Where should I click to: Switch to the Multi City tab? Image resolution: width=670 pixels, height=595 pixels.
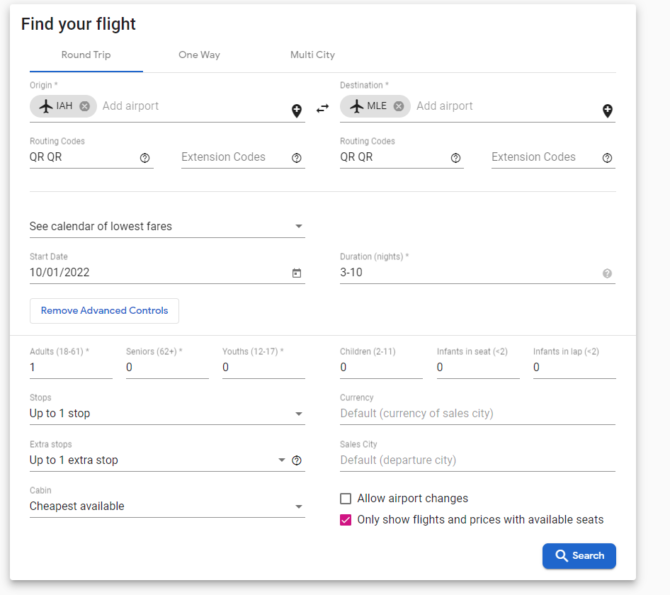click(x=312, y=55)
